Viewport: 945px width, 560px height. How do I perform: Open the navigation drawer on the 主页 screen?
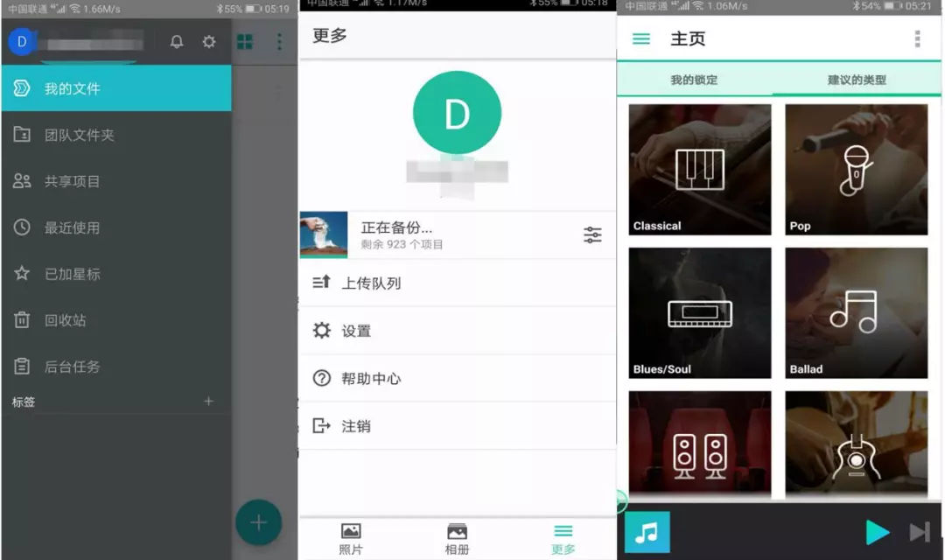pyautogui.click(x=641, y=38)
